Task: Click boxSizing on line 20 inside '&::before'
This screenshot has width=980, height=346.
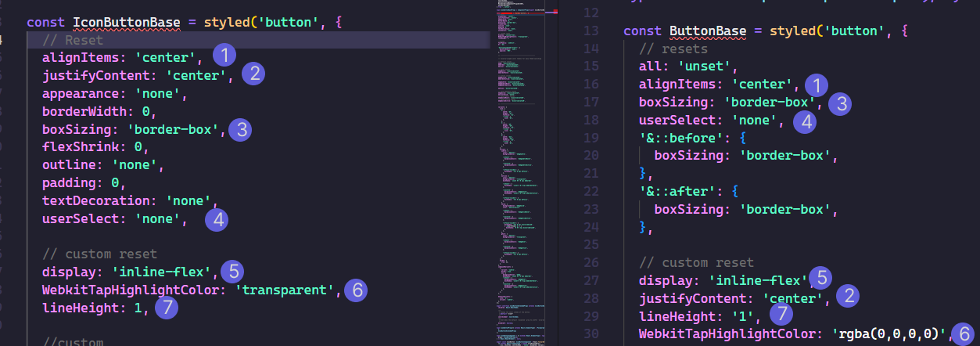Action: click(689, 156)
